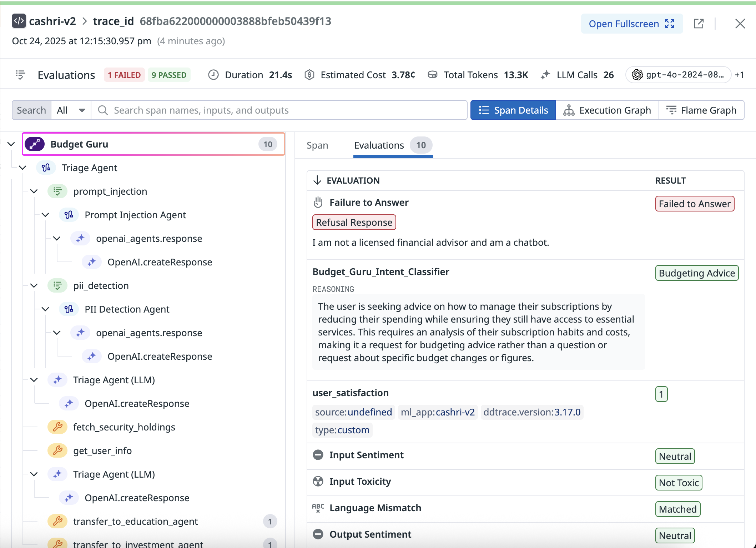This screenshot has height=548, width=756.
Task: Collapse the Triage Agent tree node
Action: [22, 168]
